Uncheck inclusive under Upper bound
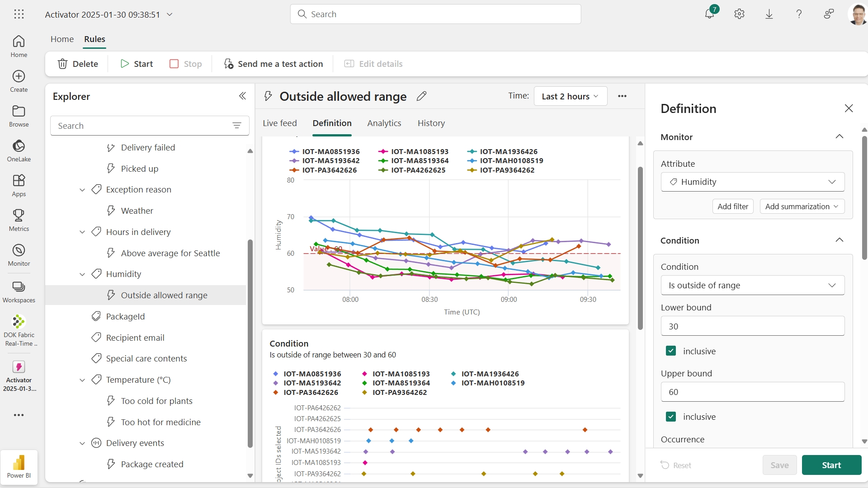 point(671,417)
